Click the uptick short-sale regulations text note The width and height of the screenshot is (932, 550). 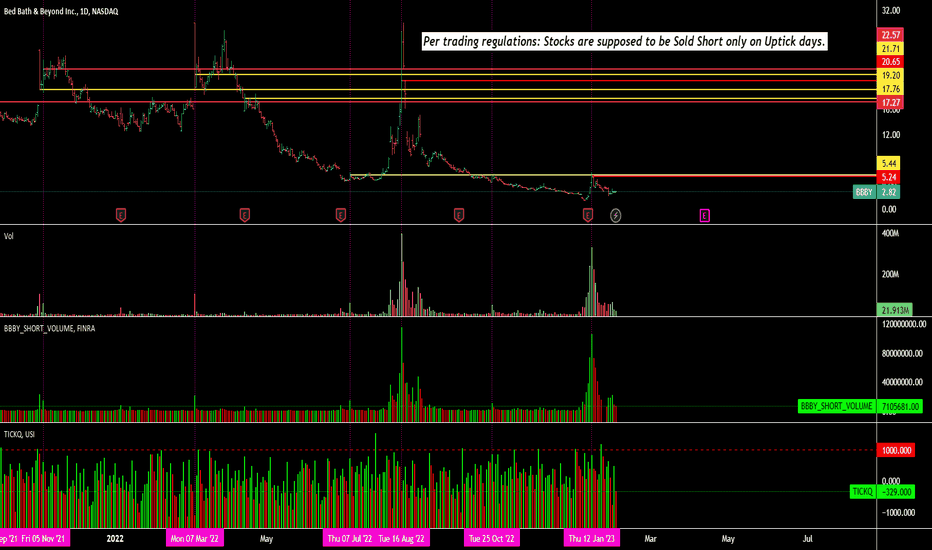[624, 42]
